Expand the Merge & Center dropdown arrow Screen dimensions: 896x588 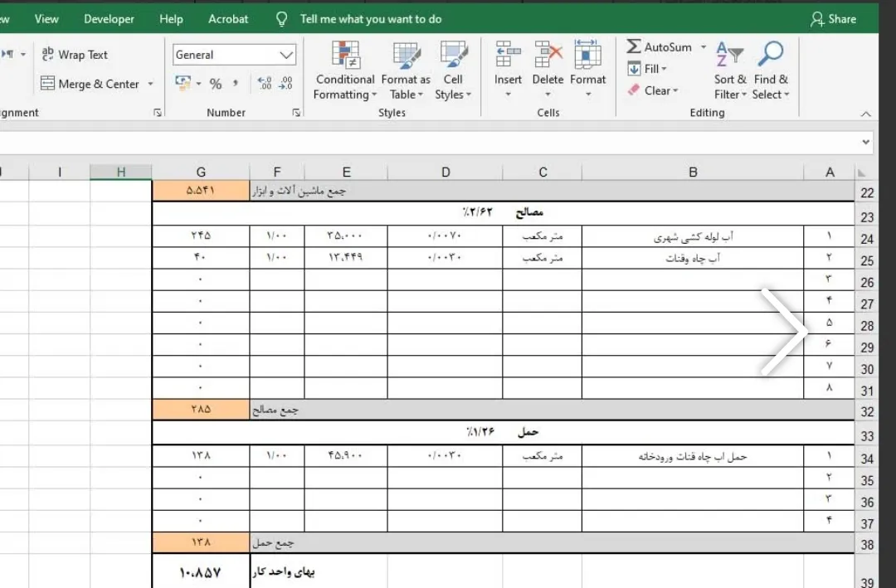click(x=150, y=84)
